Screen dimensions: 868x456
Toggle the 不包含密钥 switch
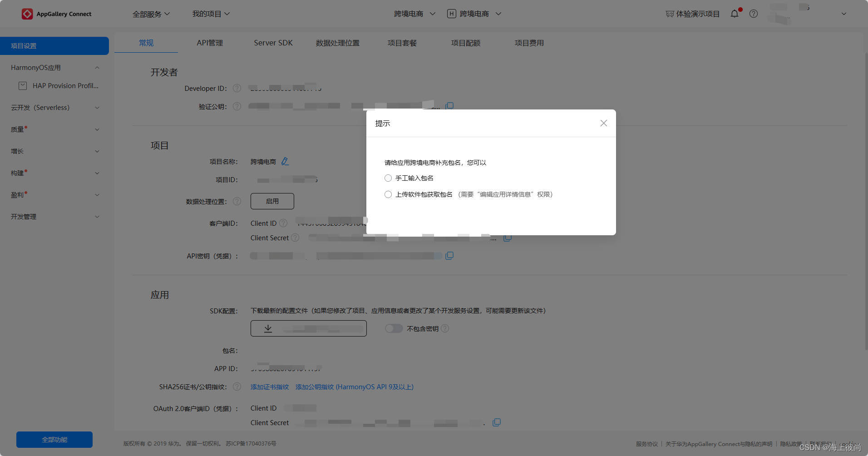[394, 328]
